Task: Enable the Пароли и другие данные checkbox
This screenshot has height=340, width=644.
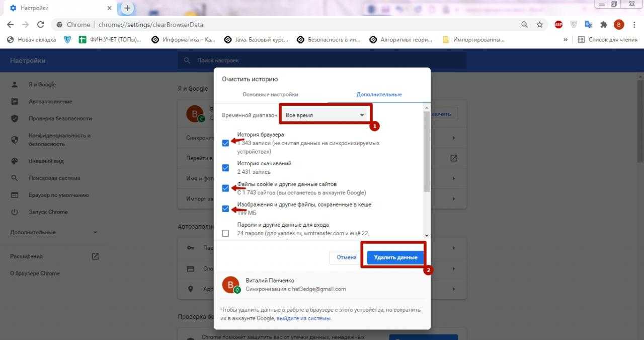Action: (x=225, y=233)
